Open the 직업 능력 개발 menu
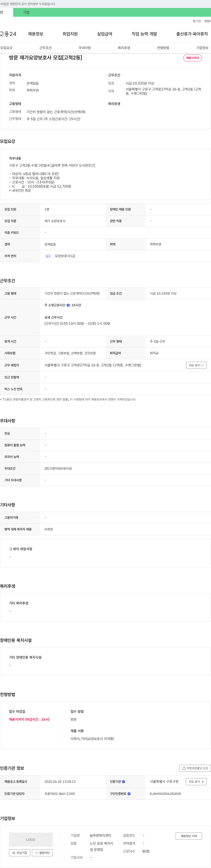Screen dimensions: 211x868 pos(144,34)
